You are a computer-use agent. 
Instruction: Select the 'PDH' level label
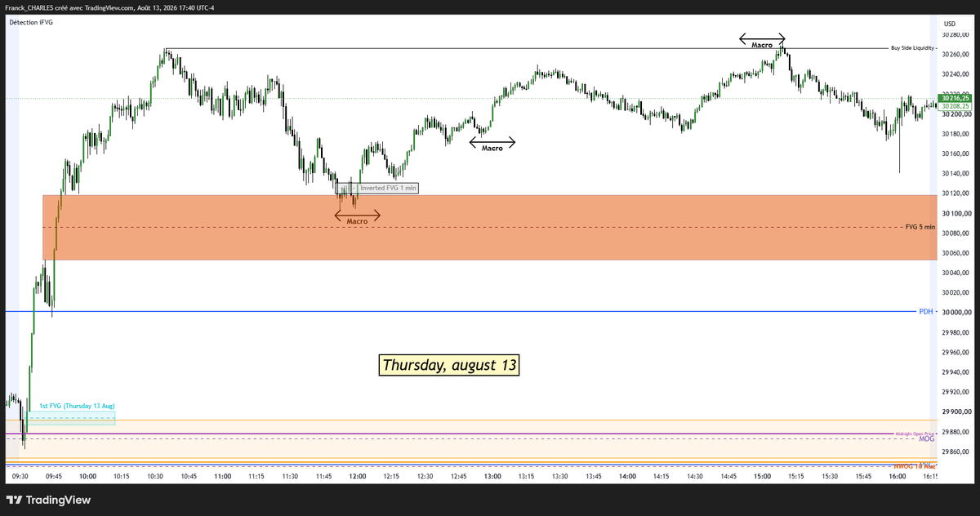pos(925,311)
